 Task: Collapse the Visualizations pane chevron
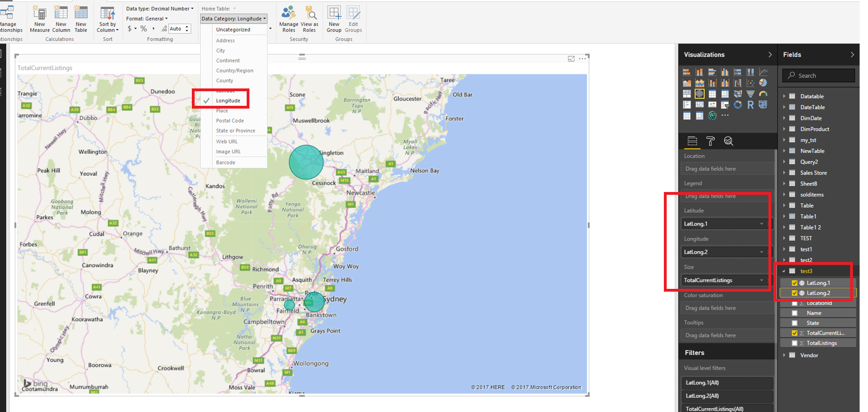coord(770,54)
